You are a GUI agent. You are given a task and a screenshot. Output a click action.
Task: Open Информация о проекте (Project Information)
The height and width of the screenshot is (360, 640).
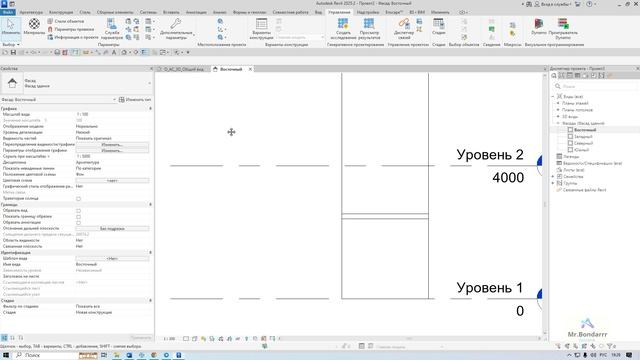click(x=73, y=37)
